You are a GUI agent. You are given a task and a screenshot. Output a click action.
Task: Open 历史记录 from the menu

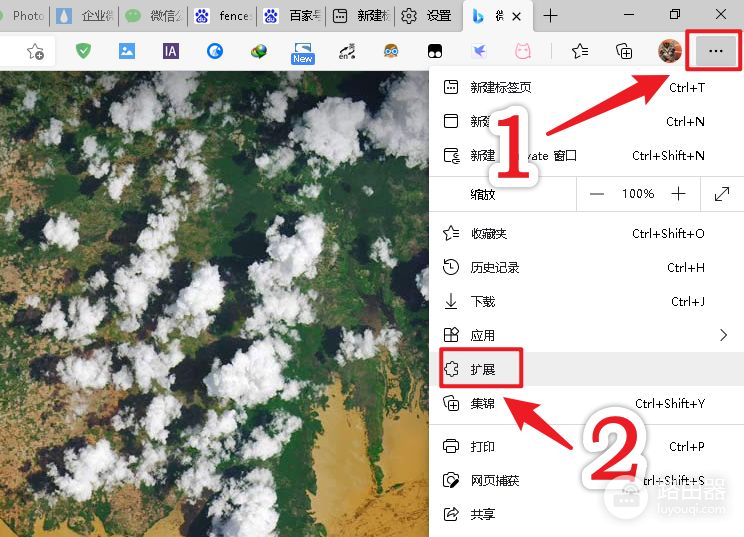click(495, 268)
